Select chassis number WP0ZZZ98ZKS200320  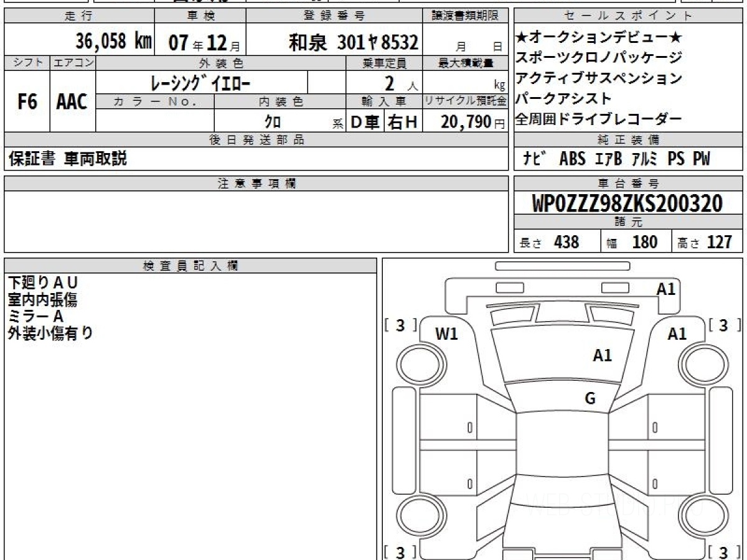[x=627, y=203]
